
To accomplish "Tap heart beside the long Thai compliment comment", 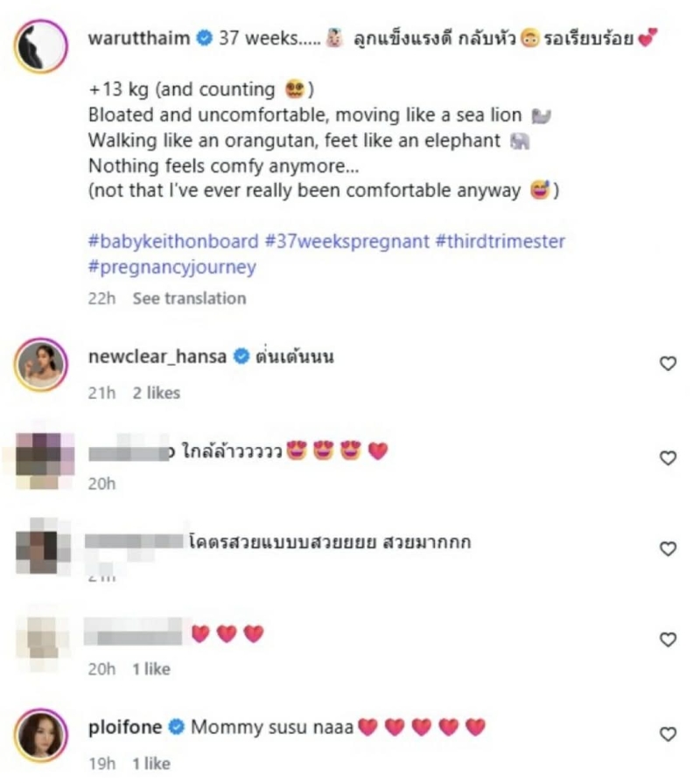I will (668, 549).
